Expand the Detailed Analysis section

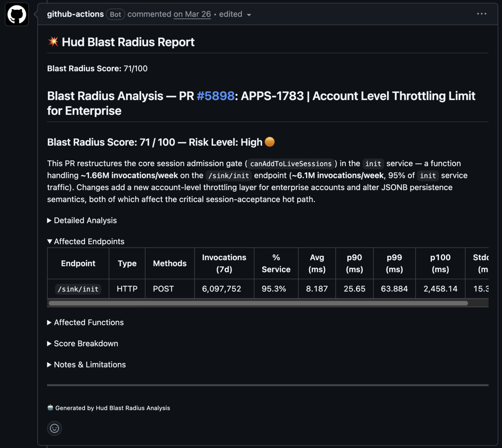click(82, 220)
